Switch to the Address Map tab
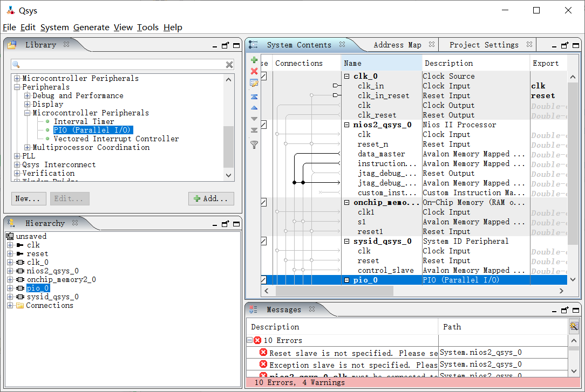This screenshot has width=585, height=392. pos(397,45)
